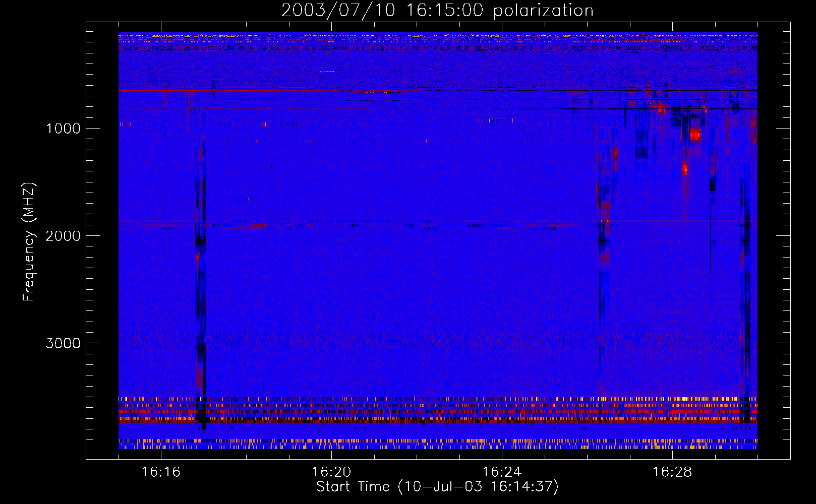Click the 1000 frequency tick label
The image size is (816, 504).
pos(63,129)
